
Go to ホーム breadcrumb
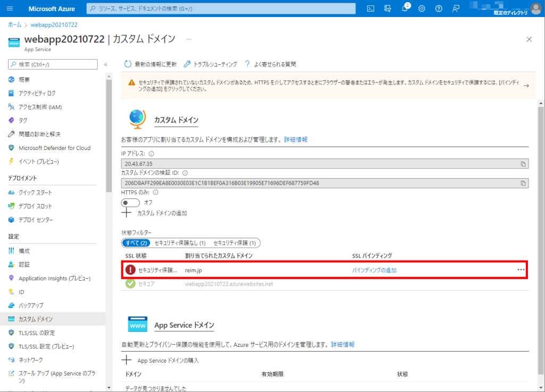[14, 24]
